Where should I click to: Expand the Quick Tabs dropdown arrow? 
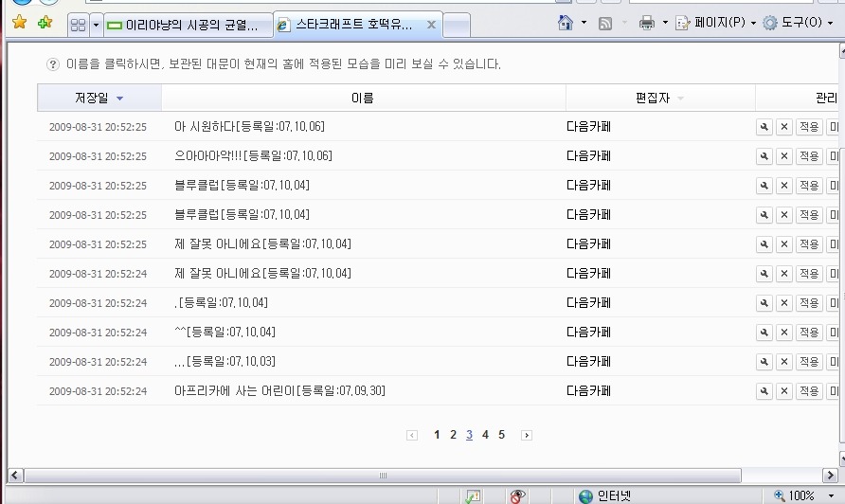[x=96, y=25]
